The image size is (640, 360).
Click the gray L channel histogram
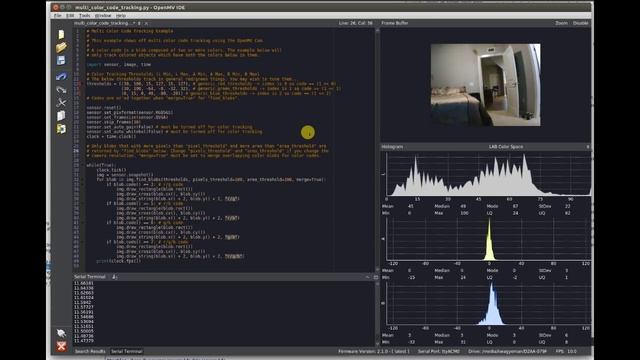point(489,175)
